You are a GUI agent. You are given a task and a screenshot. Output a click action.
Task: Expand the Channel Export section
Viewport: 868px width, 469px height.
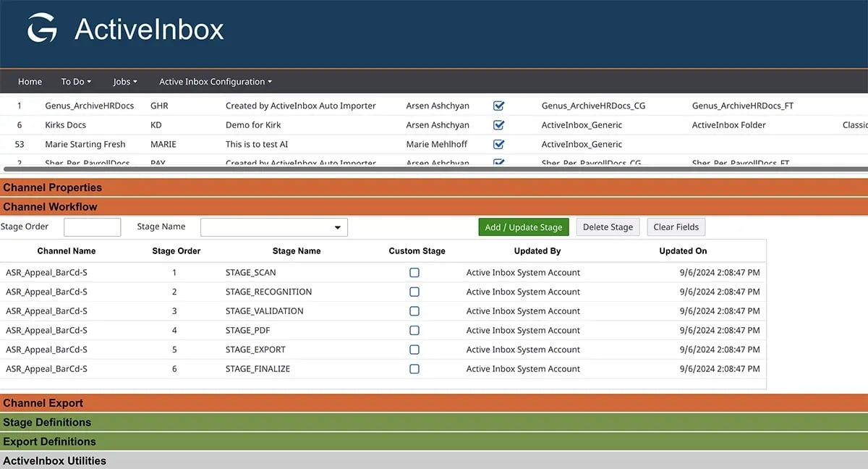(x=434, y=403)
